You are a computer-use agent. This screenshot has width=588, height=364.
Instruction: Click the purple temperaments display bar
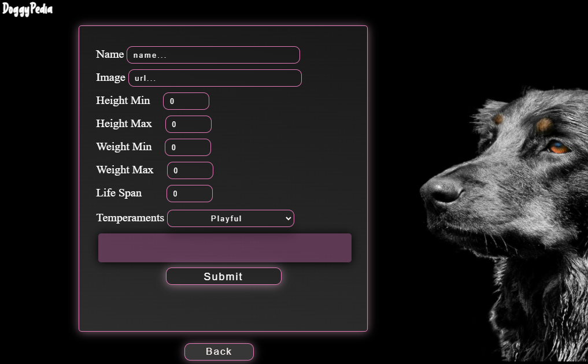(x=224, y=247)
